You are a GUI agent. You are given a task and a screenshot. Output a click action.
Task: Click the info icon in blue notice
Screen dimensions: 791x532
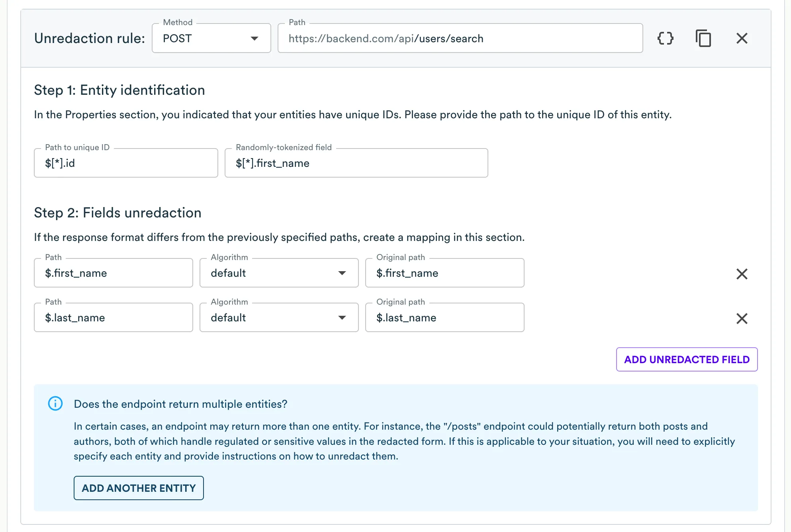55,404
